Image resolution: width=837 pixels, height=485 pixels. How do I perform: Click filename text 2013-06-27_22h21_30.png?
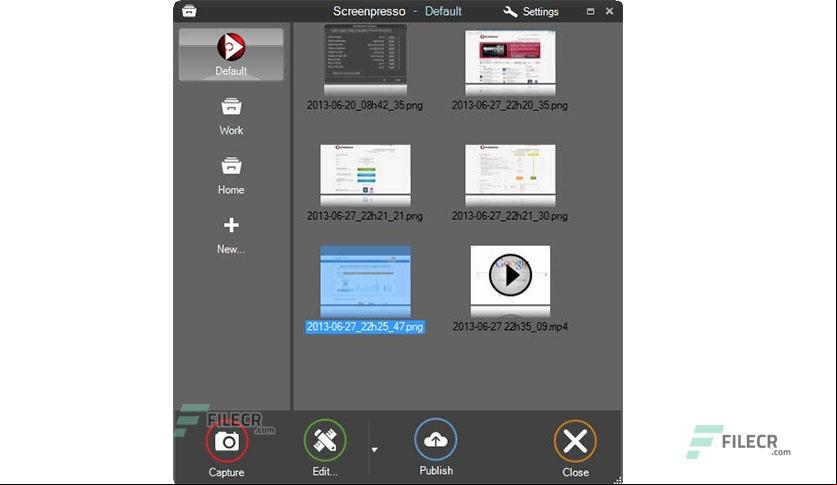click(x=509, y=216)
